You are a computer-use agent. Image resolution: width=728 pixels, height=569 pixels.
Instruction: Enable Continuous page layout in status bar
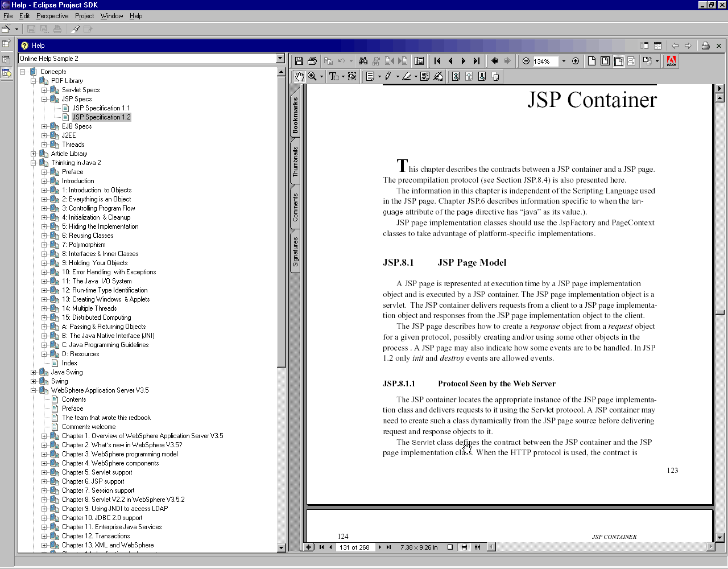coord(464,547)
